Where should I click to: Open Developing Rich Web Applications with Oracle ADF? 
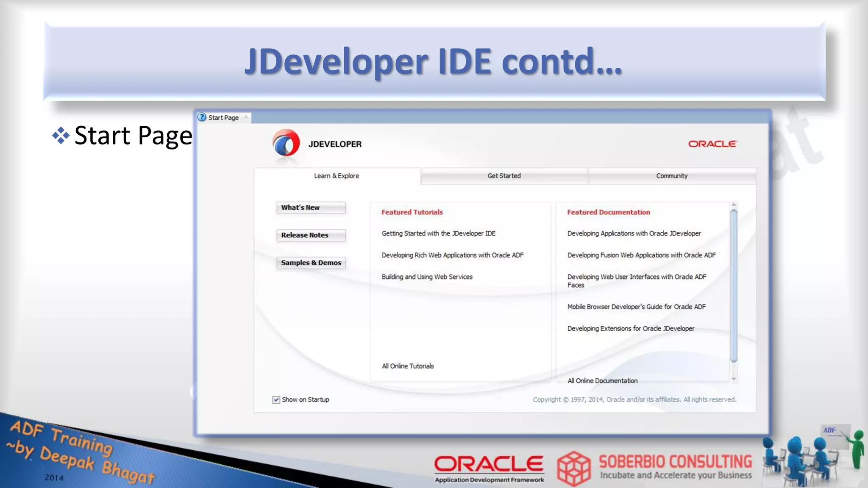click(452, 255)
